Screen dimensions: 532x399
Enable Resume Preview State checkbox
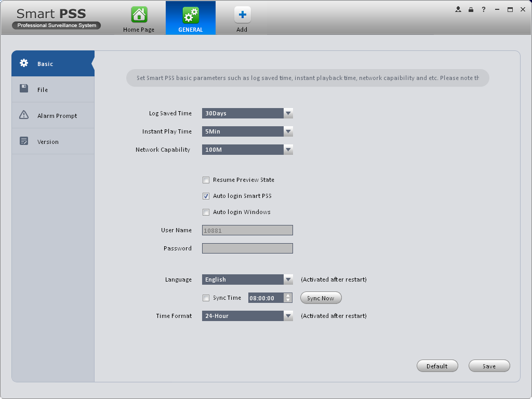[206, 180]
